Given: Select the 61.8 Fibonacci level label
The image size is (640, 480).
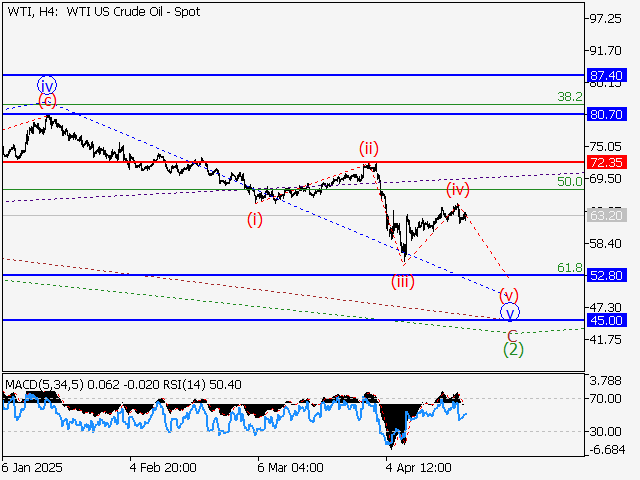Looking at the screenshot, I should pyautogui.click(x=569, y=268).
